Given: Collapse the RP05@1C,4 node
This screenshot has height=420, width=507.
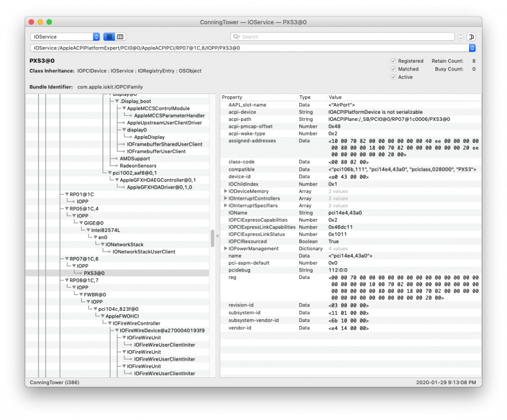Looking at the screenshot, I should pos(67,209).
